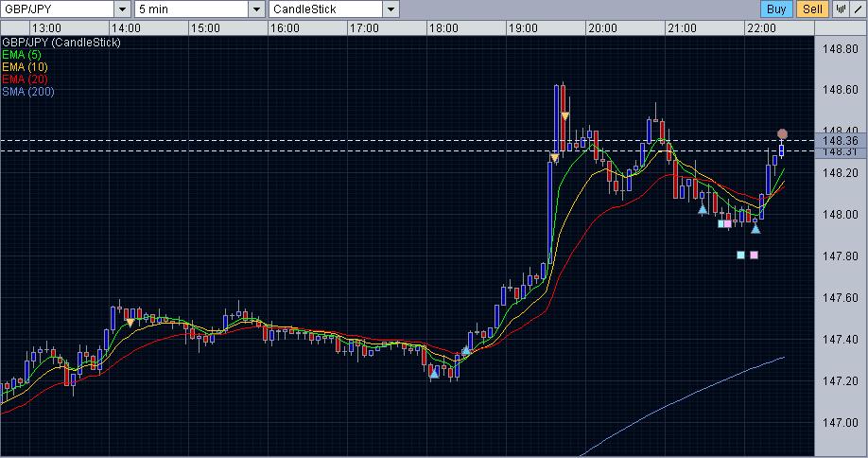The image size is (868, 458).
Task: Open the chart indicators bar-chart icon
Action: pos(841,9)
